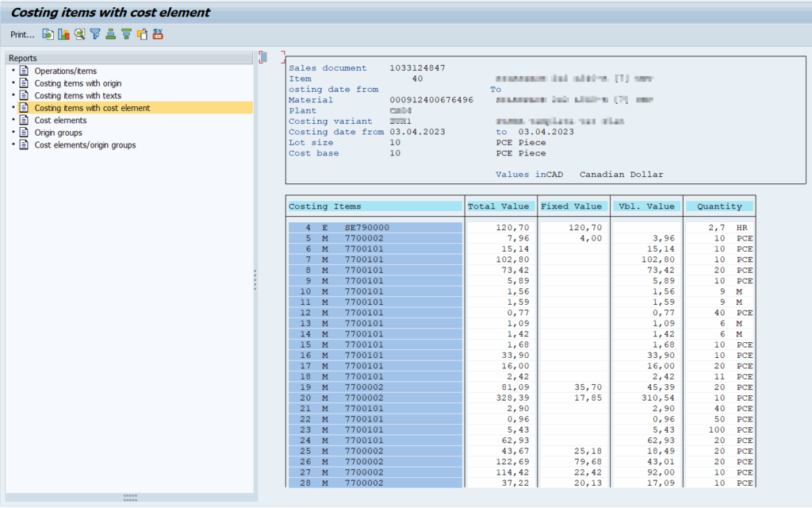This screenshot has width=812, height=508.
Task: Select cost element 7700101 in row 6
Action: [364, 248]
